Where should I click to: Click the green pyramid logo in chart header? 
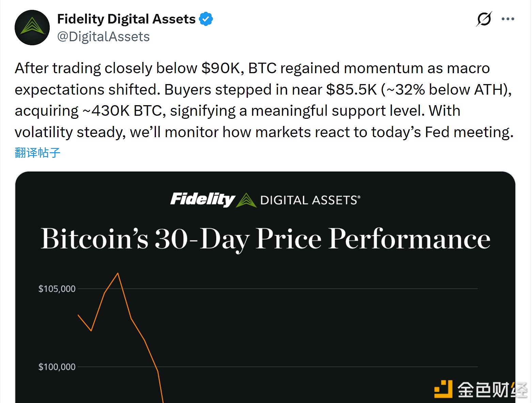point(246,200)
